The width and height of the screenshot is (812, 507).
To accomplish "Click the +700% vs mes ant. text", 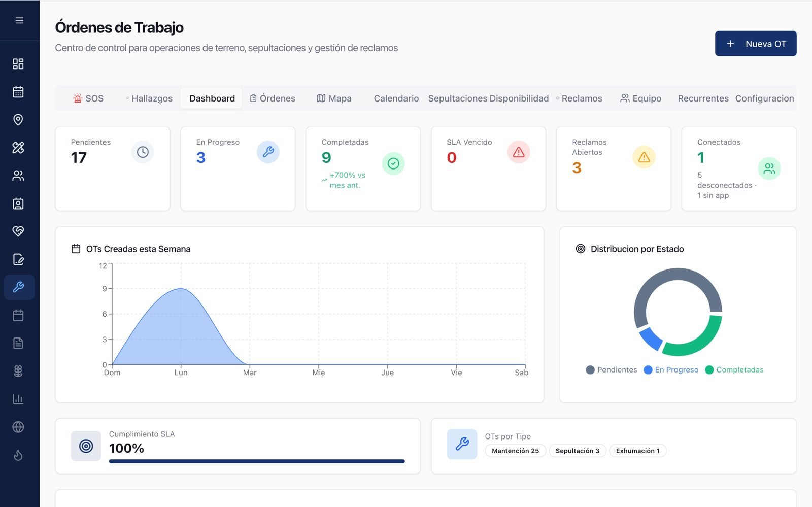I will tap(347, 180).
